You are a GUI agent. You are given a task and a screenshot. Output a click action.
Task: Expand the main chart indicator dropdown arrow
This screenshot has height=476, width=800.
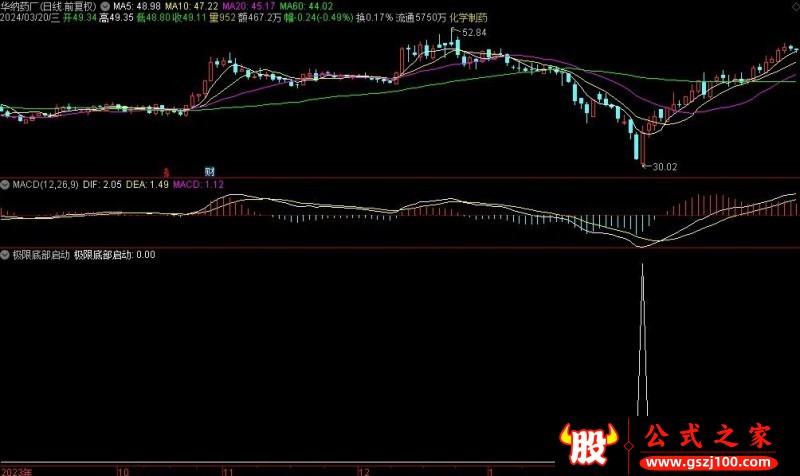(x=106, y=6)
